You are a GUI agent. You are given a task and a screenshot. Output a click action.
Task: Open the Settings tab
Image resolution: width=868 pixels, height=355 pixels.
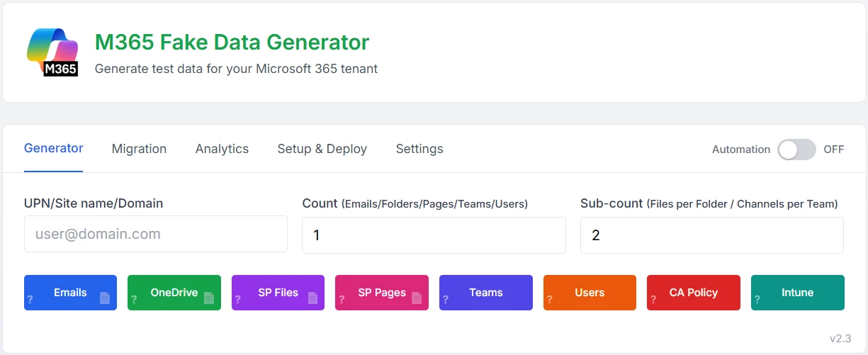point(419,149)
